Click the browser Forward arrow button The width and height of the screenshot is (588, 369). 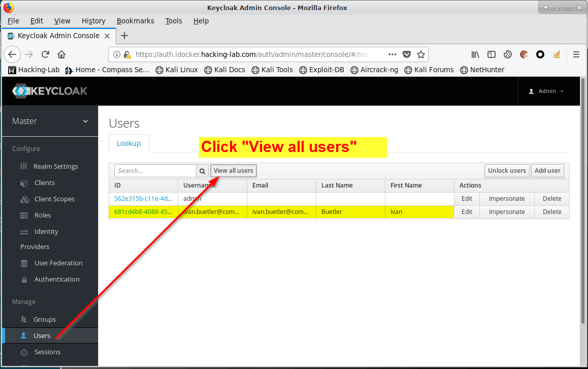tap(29, 54)
